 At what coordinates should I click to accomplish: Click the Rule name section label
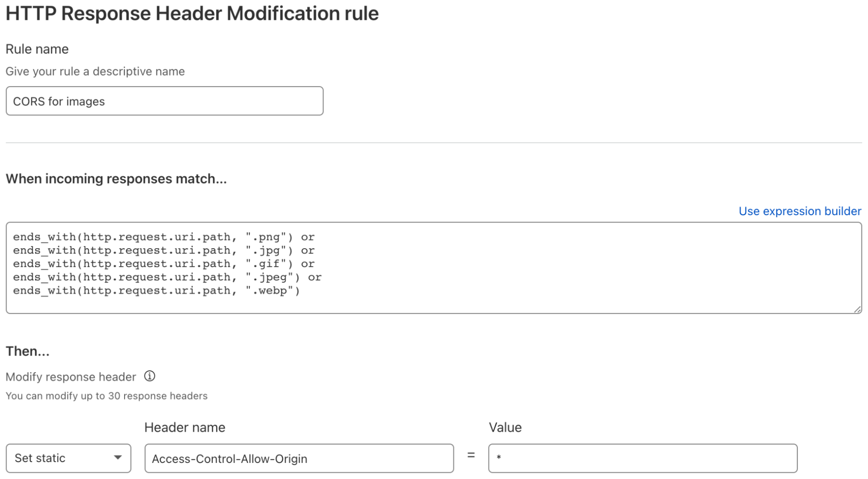pyautogui.click(x=36, y=49)
